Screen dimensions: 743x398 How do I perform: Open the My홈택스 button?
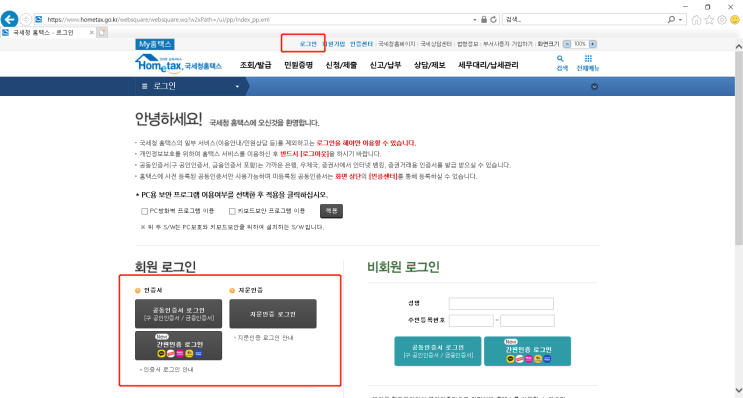tap(155, 44)
